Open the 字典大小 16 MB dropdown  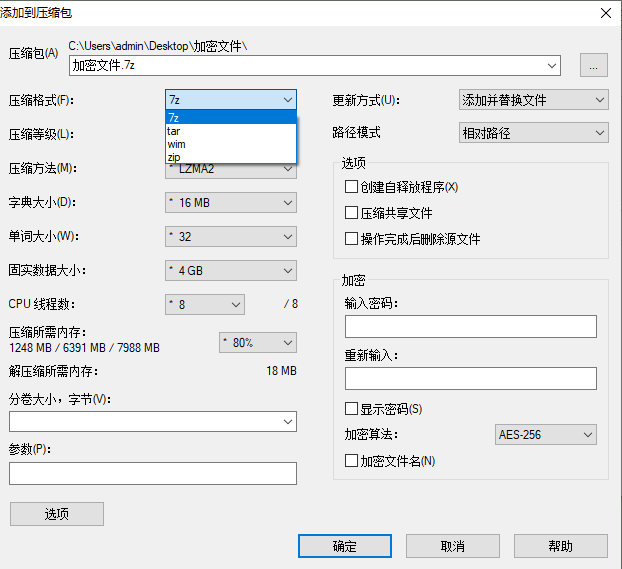click(x=230, y=203)
